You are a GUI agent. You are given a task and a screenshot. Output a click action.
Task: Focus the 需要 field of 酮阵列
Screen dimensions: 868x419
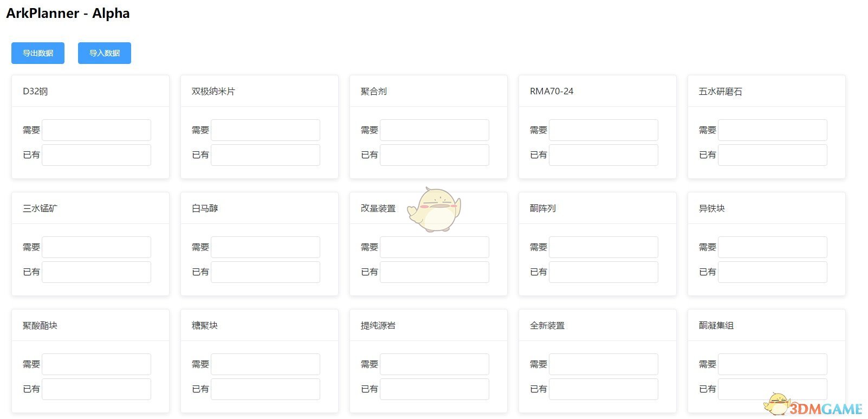pos(604,247)
